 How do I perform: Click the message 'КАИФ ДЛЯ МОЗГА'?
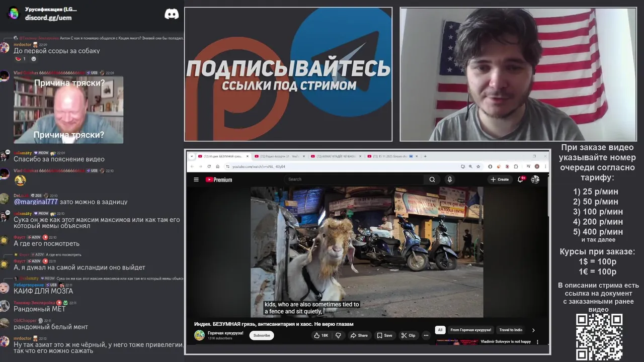tap(43, 291)
